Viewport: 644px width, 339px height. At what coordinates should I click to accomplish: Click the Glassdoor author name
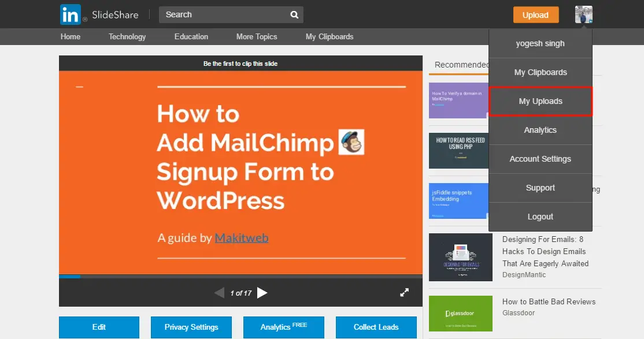click(519, 313)
